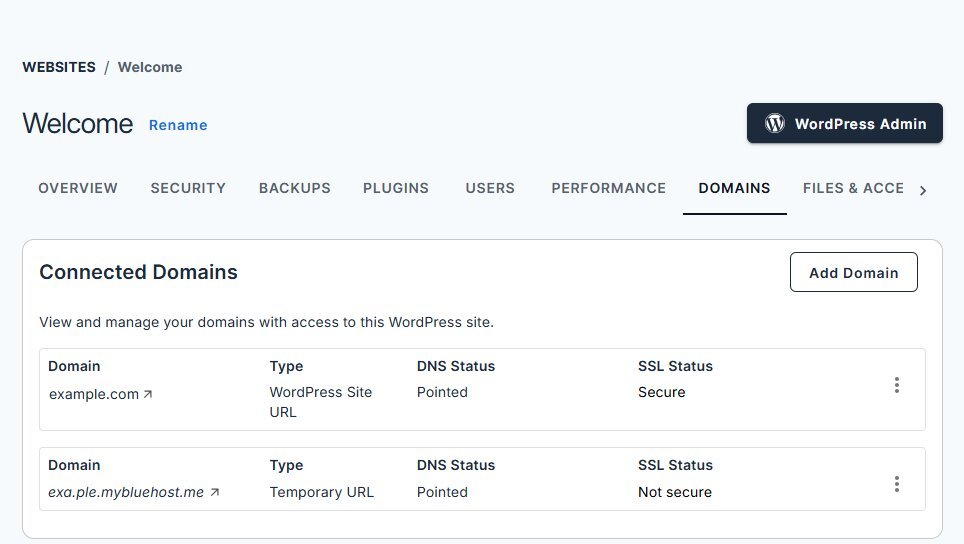Image resolution: width=964 pixels, height=544 pixels.
Task: Open the Files & Access tab
Action: pyautogui.click(x=853, y=188)
